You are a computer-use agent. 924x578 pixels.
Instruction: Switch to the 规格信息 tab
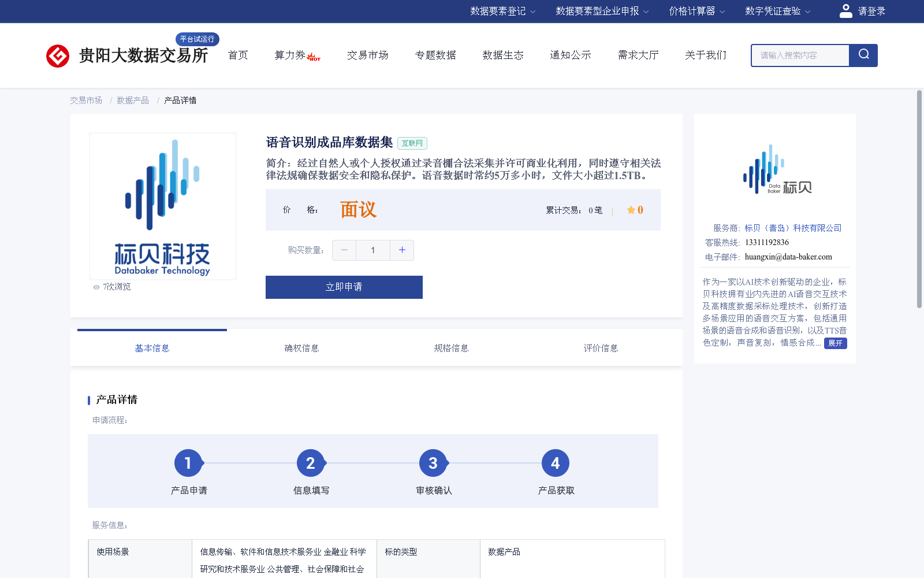(x=451, y=348)
